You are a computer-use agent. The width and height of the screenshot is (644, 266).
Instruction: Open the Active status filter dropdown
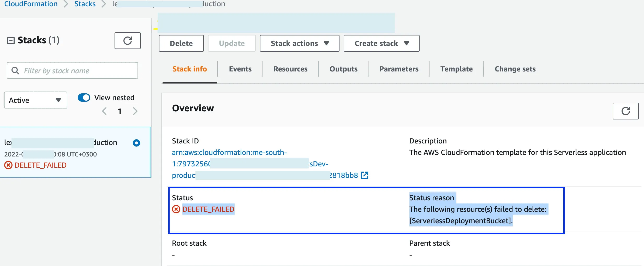(x=35, y=100)
